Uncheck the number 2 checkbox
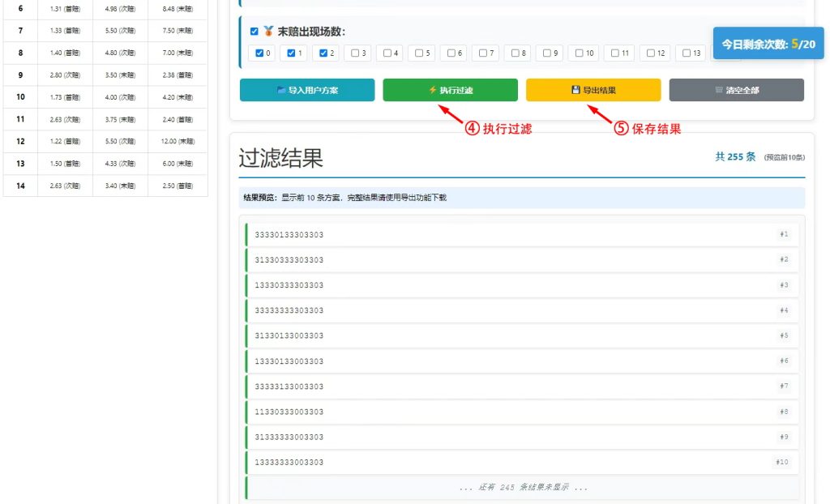This screenshot has width=830, height=504. pos(324,53)
